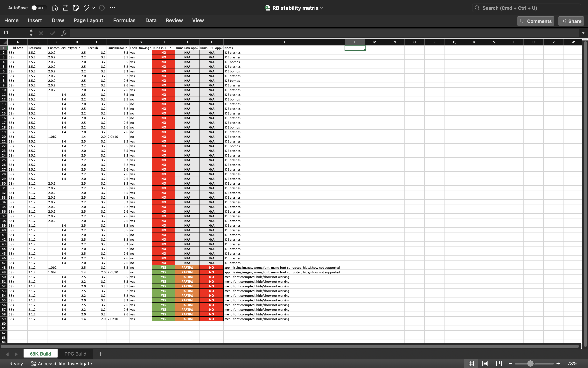
Task: Click the Save As icon with pencil
Action: (x=76, y=8)
